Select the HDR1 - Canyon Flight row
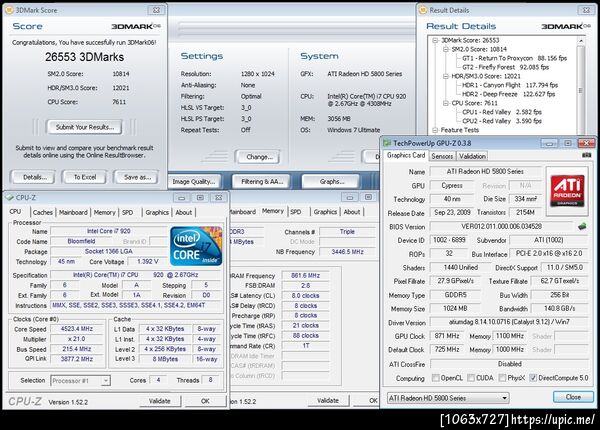 pos(510,85)
